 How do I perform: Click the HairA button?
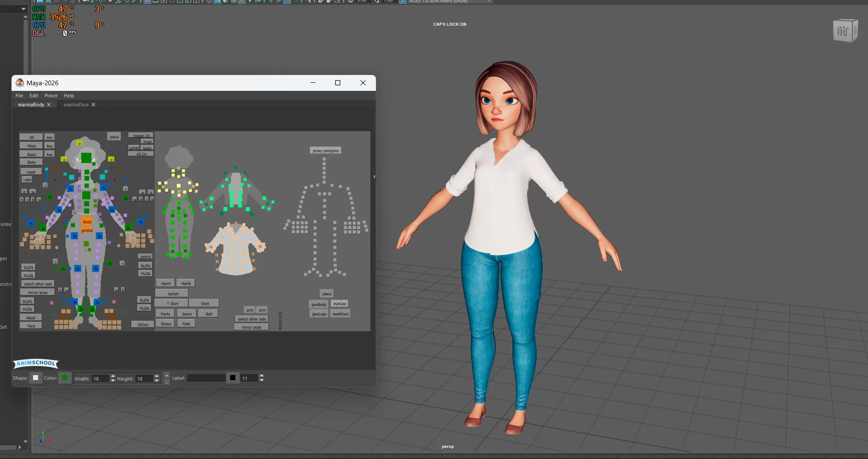coord(165,283)
